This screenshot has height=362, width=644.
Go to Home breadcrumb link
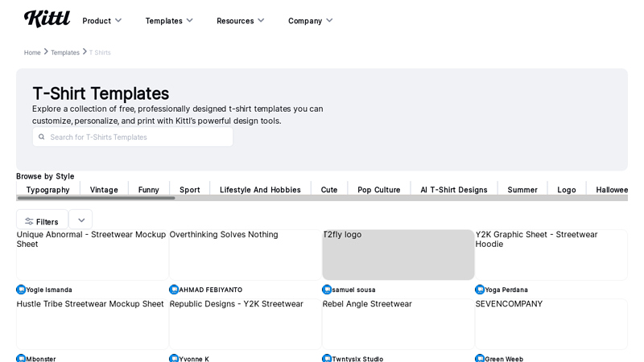pos(32,52)
